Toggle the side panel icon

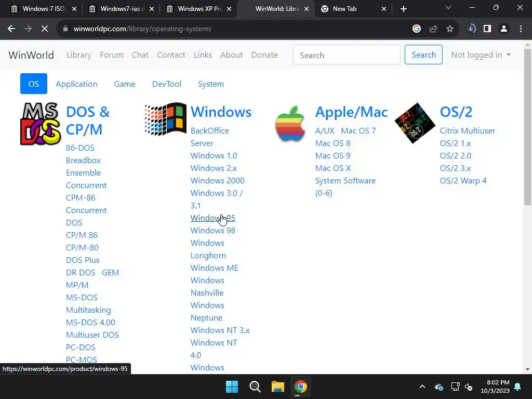487,29
